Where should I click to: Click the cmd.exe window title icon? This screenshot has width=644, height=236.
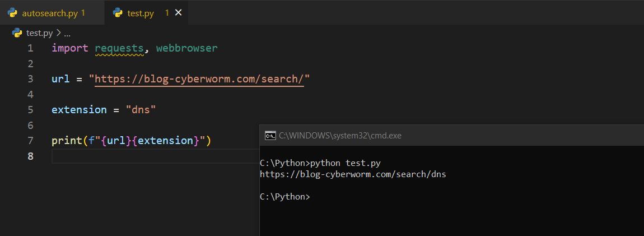(270, 135)
